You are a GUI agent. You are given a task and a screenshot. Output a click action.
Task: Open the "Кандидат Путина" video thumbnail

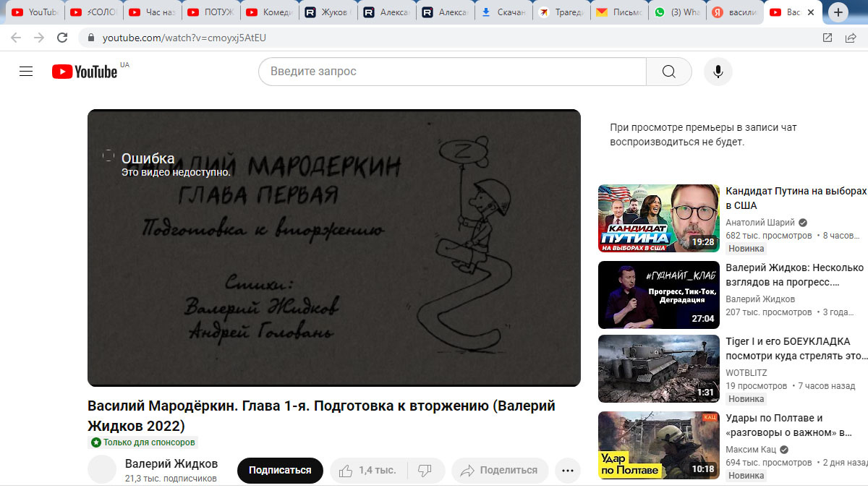[659, 218]
